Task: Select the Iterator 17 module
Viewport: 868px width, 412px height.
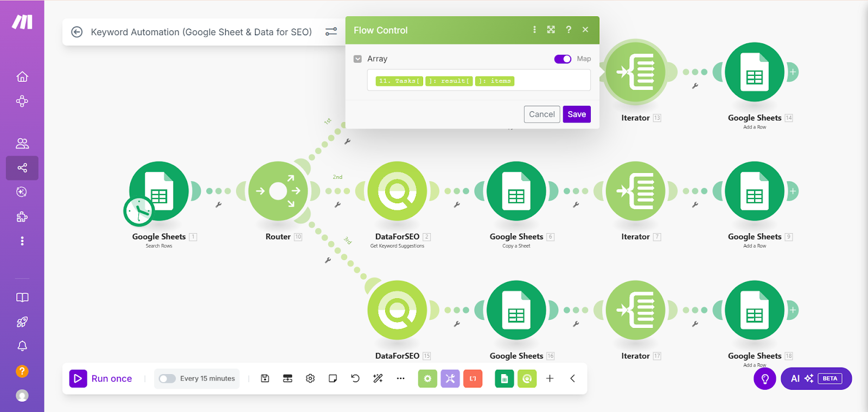Action: click(635, 310)
